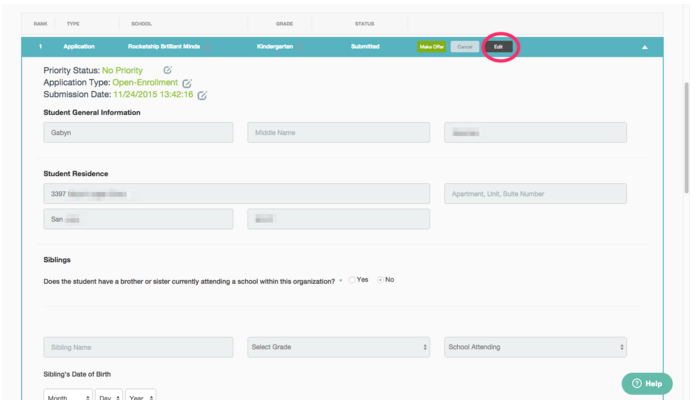
Task: Click the Sibling Name field
Action: pos(138,347)
